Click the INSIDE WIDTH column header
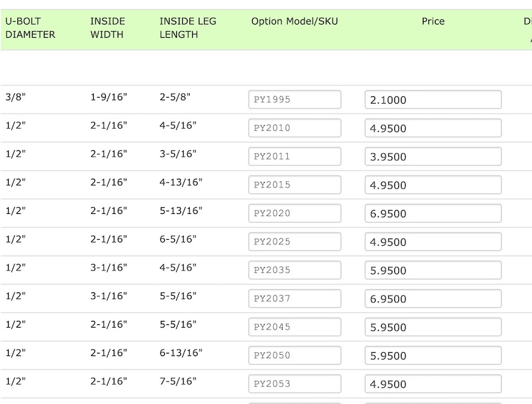 (108, 28)
